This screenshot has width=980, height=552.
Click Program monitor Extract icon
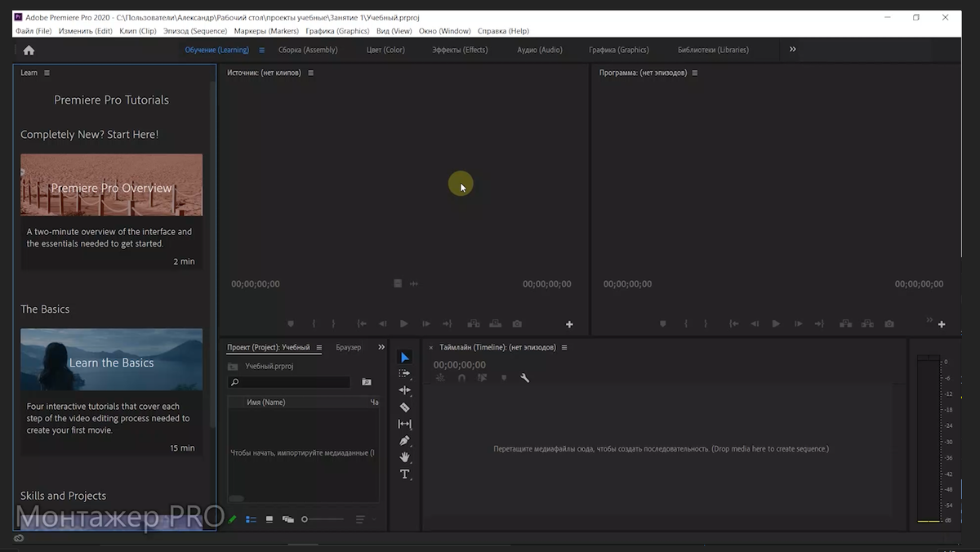867,324
